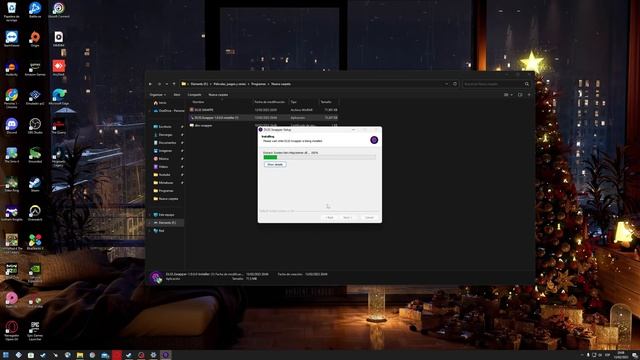
Task: Open Música in the navigation pane
Action: click(163, 159)
